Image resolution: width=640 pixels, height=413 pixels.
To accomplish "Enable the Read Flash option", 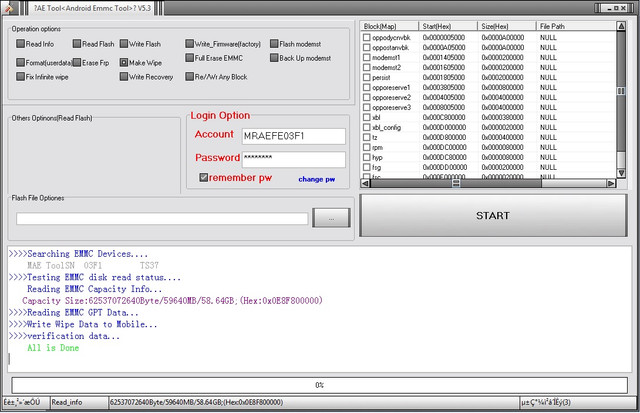I will pos(76,44).
